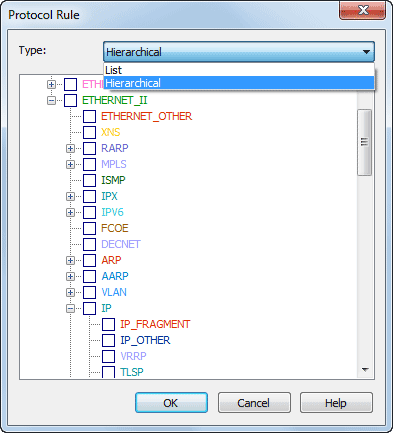Expand the MPLS subtree
The width and height of the screenshot is (393, 433).
click(70, 164)
